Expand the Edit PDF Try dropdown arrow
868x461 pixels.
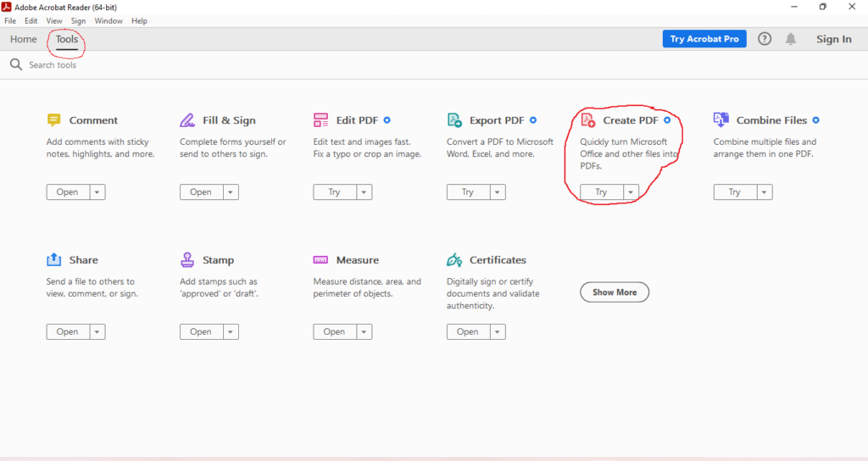click(364, 192)
